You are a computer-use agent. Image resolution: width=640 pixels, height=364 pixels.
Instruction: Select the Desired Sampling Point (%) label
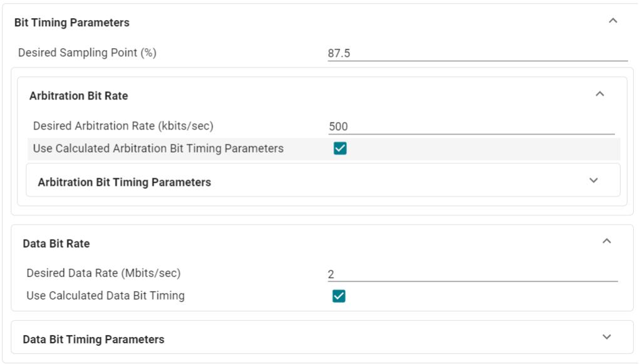[87, 53]
